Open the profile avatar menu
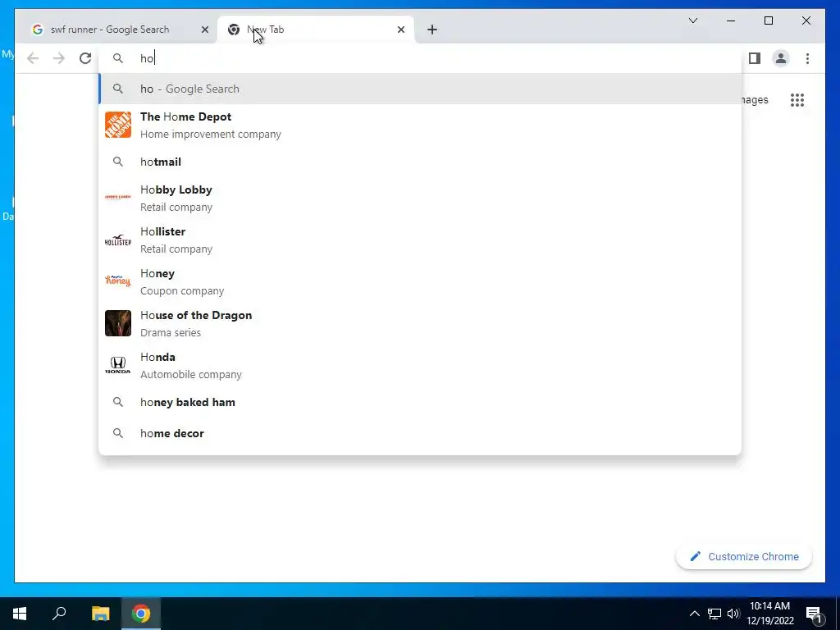840x630 pixels. [x=781, y=58]
